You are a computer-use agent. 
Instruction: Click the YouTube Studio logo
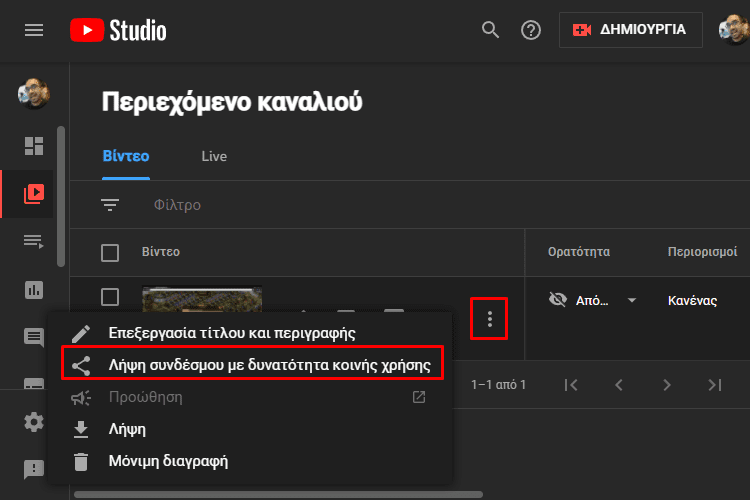tap(118, 30)
